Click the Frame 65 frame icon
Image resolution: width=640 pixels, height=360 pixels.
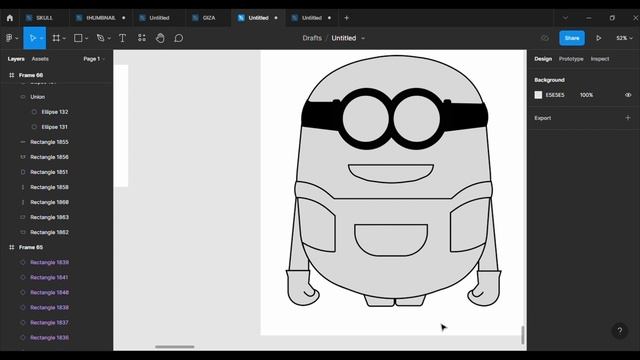11,247
